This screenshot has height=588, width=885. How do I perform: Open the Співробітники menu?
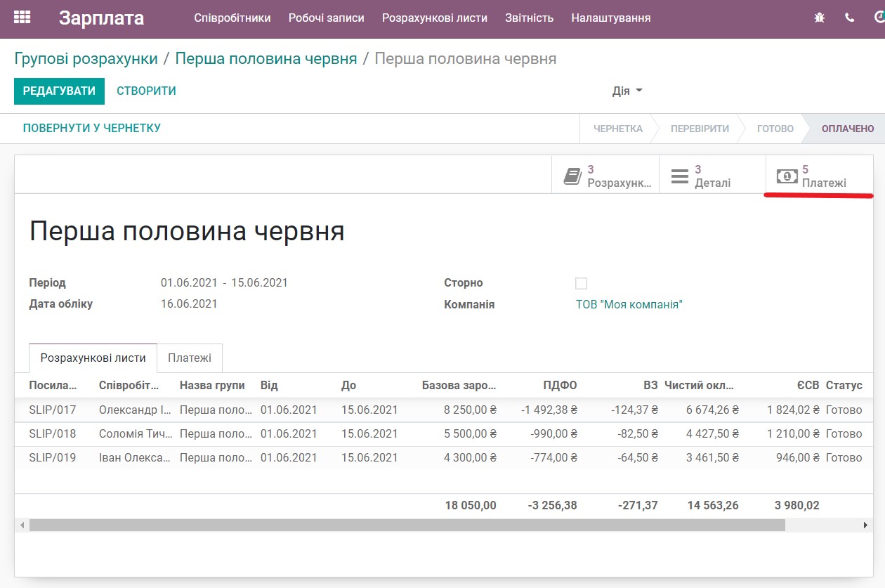(232, 18)
